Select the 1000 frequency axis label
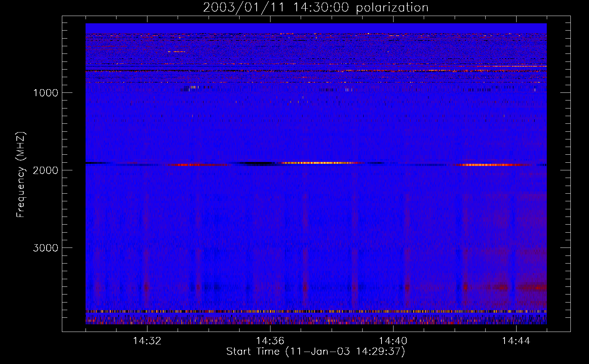 pos(46,93)
